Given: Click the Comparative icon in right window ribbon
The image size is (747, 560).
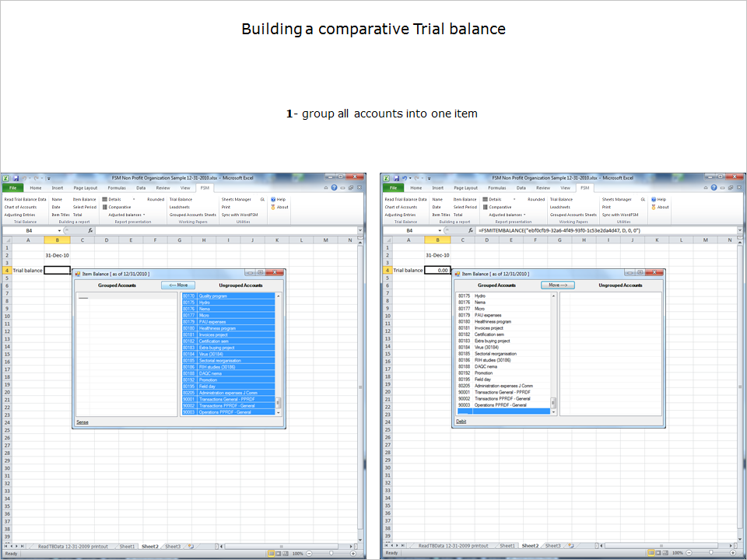Looking at the screenshot, I should 486,208.
